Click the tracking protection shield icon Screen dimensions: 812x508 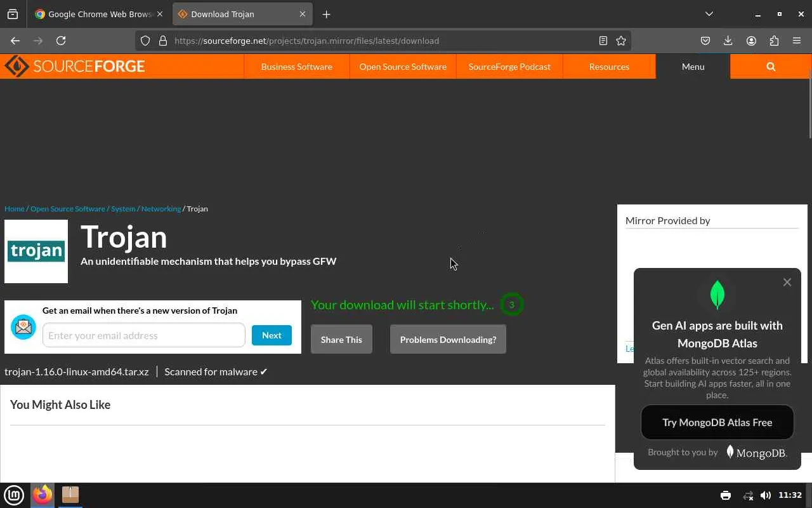(145, 41)
